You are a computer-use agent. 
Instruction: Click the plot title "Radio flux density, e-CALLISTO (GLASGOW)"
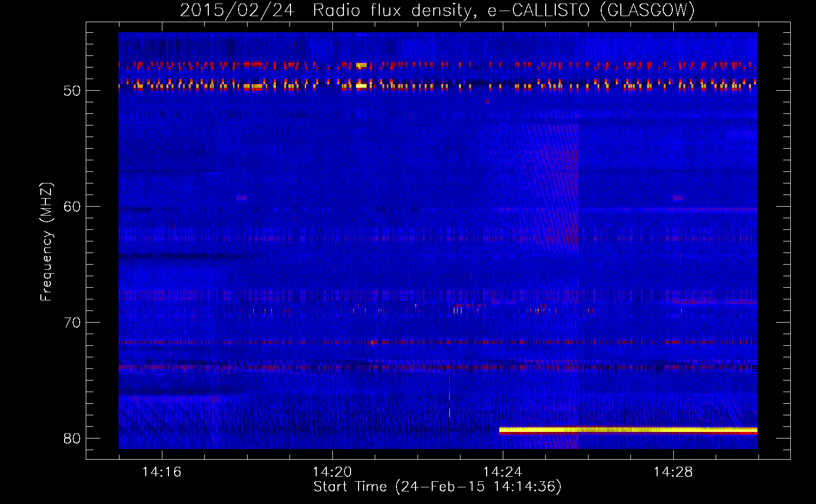coord(504,10)
